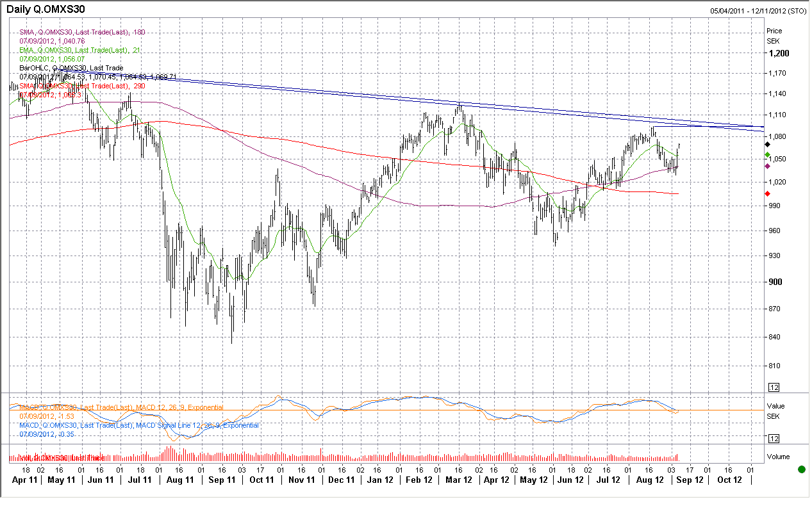Select the BarOHLC Last Trade legend label
The image size is (812, 511).
[71, 68]
